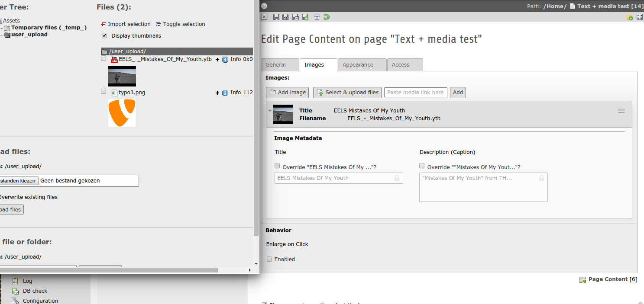Click the locked Title metadata field
The height and width of the screenshot is (304, 644).
click(x=339, y=178)
